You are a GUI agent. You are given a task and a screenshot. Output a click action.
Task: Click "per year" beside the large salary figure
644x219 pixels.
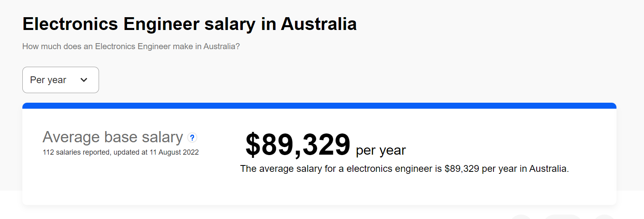(380, 150)
